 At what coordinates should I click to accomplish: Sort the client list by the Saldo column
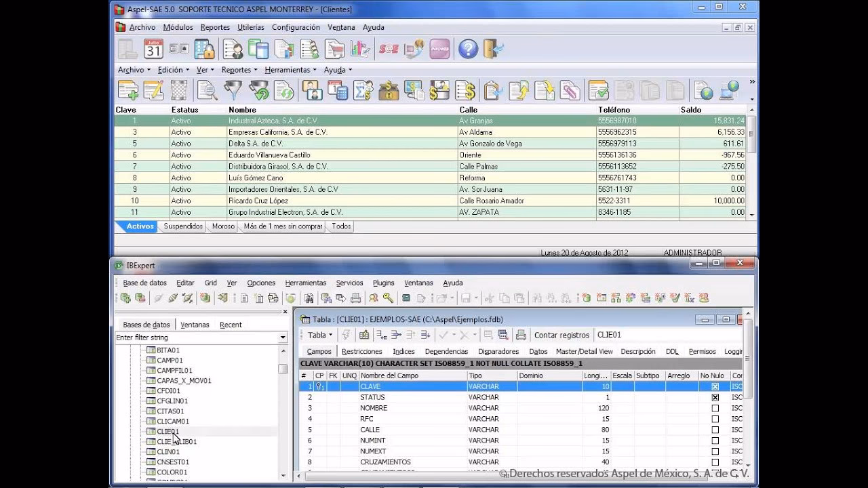tap(691, 110)
